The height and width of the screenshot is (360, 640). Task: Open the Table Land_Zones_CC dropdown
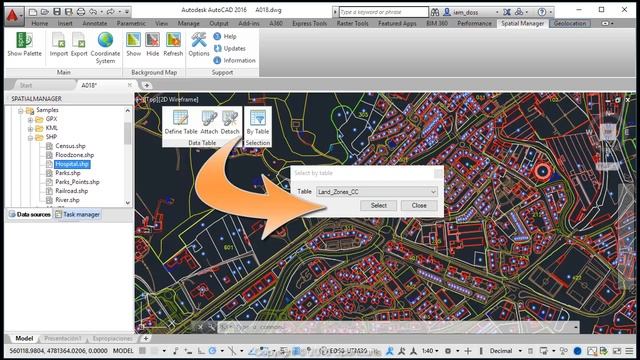pos(377,192)
